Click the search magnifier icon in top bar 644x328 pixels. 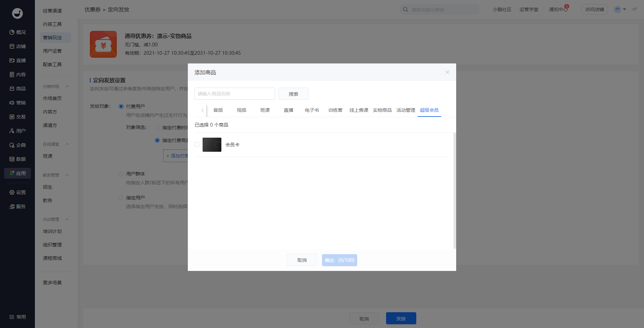tap(406, 9)
